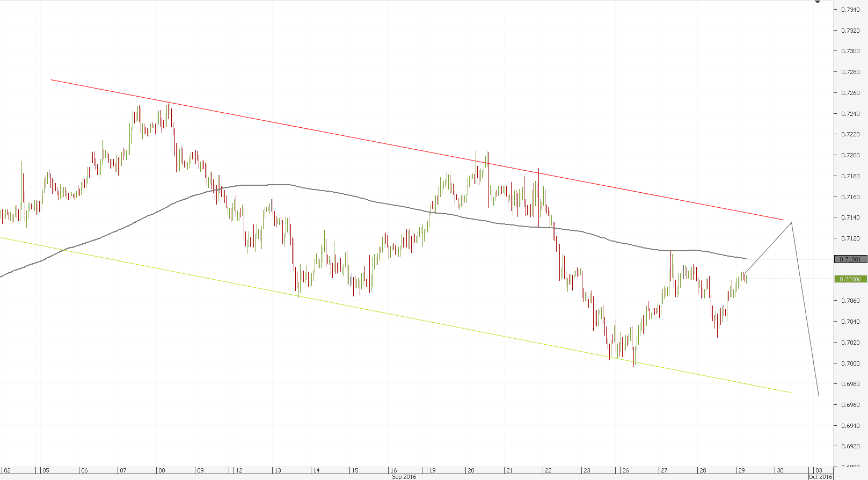Click the 14 date label on time axis
The height and width of the screenshot is (480, 868).
[316, 470]
